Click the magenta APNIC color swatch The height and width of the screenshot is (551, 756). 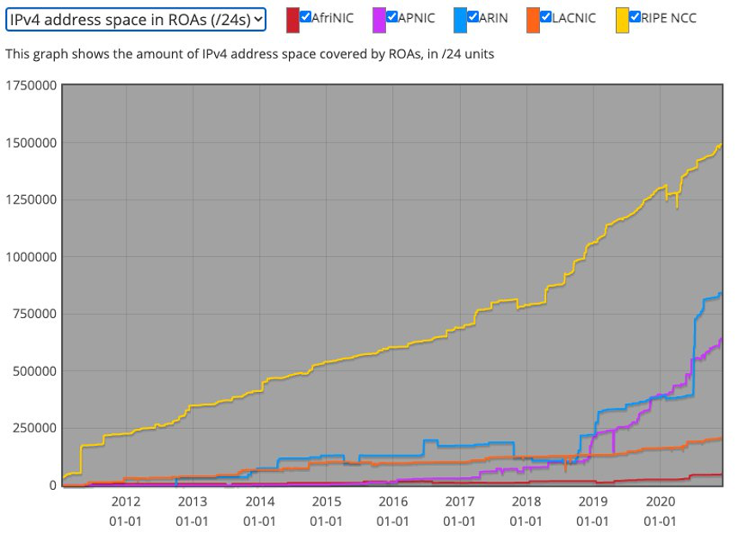click(x=381, y=17)
